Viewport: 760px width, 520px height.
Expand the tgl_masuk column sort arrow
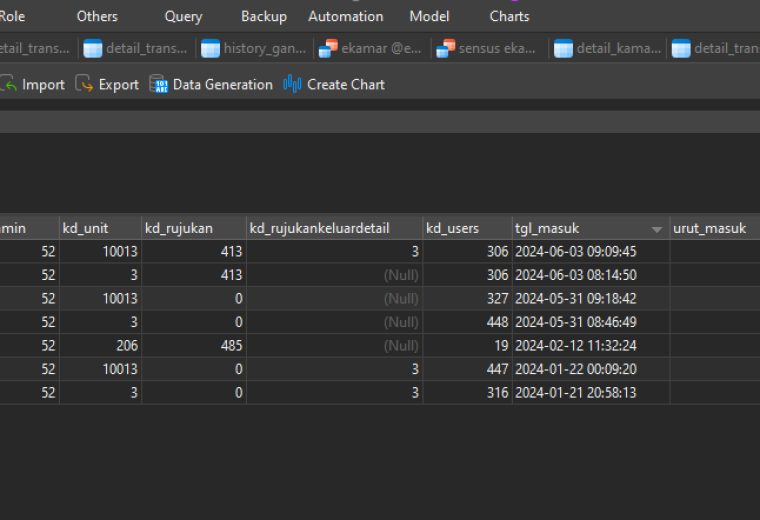click(x=657, y=229)
